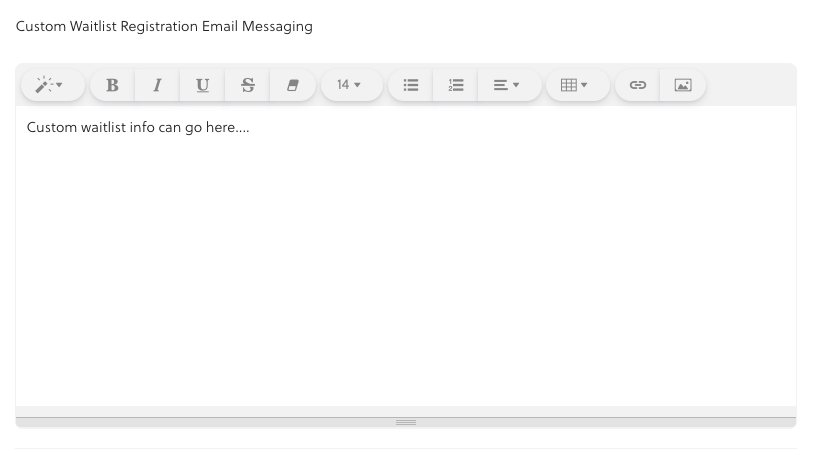Viewport: 821px width, 455px height.
Task: Click the text 'Custom waitlist info can go here....'
Action: click(x=138, y=128)
